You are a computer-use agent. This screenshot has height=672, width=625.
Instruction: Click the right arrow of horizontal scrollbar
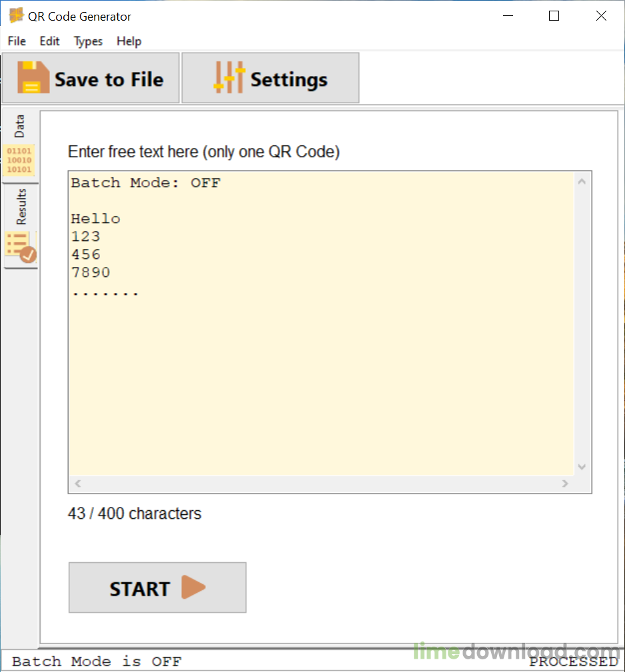point(565,484)
